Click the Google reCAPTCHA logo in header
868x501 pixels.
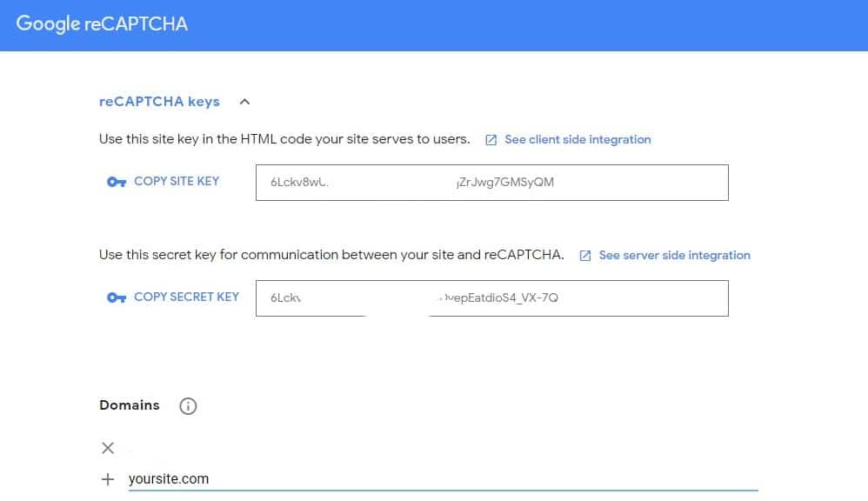tap(102, 23)
